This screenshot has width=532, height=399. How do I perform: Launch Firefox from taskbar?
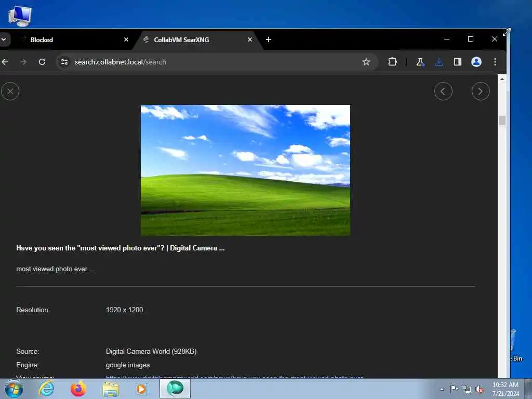(78, 389)
